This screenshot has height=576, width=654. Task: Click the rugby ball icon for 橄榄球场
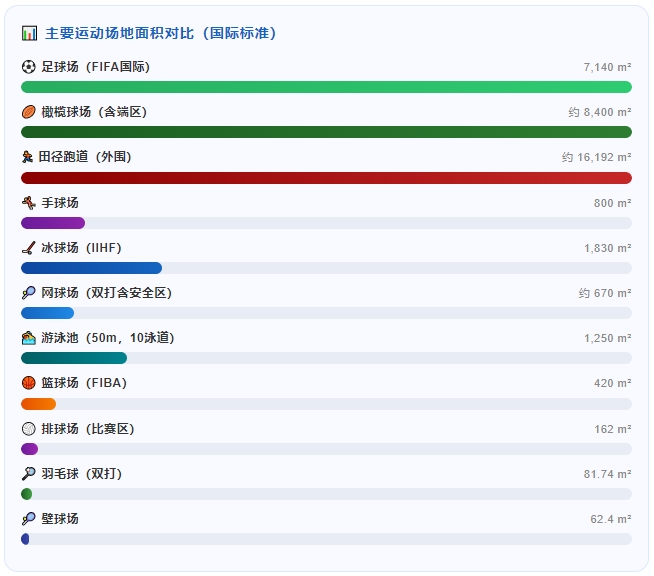coord(28,112)
